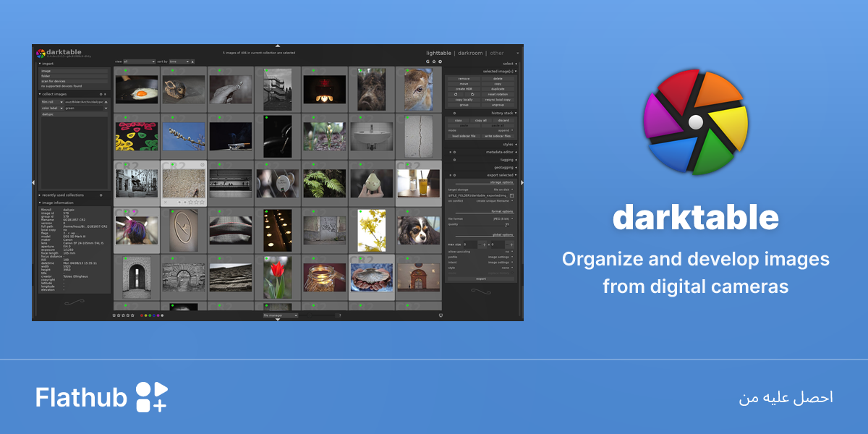Select the fried egg thumbnail
This screenshot has width=868, height=434.
pyautogui.click(x=137, y=89)
